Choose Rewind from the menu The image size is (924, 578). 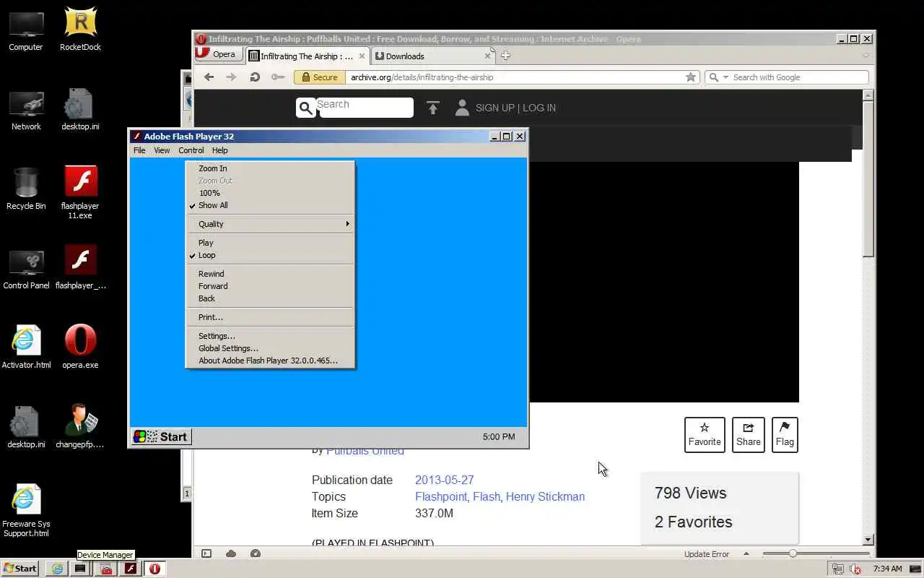pos(269,274)
